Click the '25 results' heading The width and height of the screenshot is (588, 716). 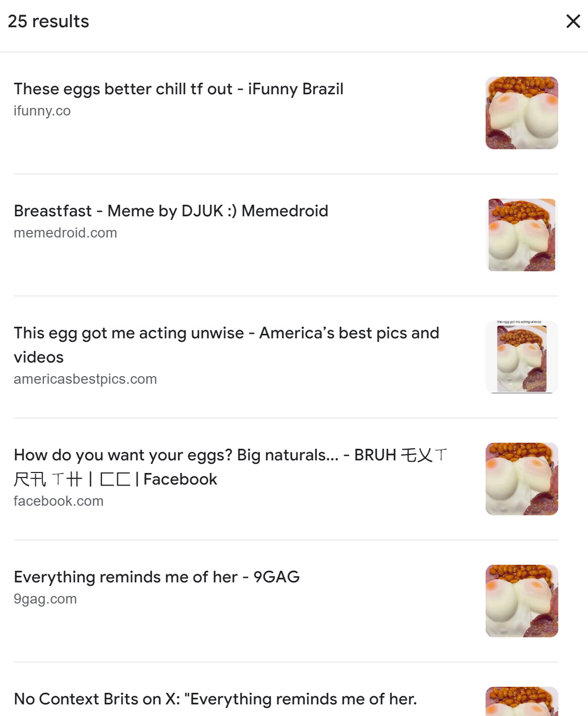pos(48,21)
